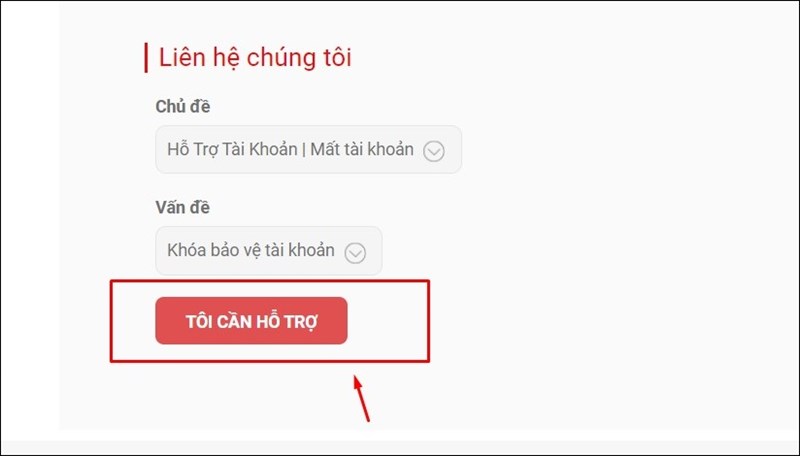This screenshot has height=456, width=800.
Task: Click the grey strip at the page bottom
Action: coord(400,447)
